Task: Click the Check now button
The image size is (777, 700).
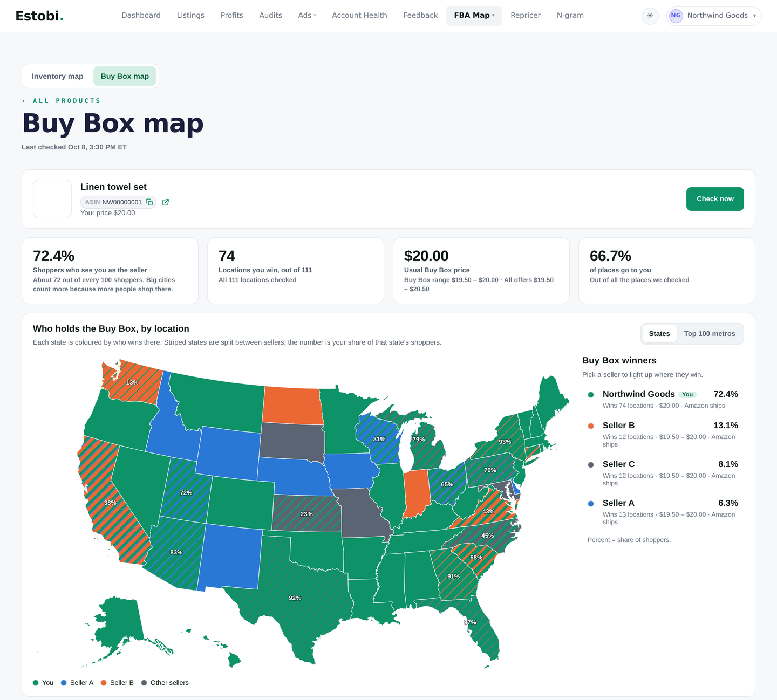Action: [x=715, y=199]
